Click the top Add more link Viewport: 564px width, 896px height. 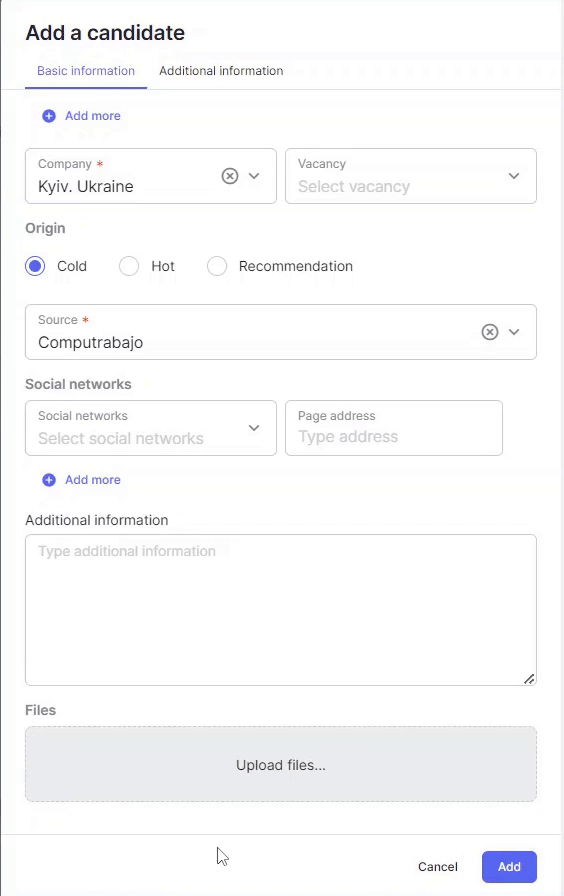(x=93, y=116)
